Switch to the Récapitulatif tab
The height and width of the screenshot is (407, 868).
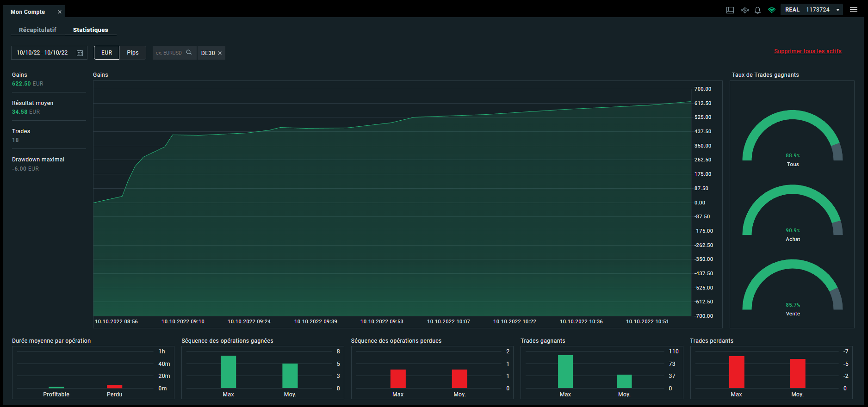37,30
